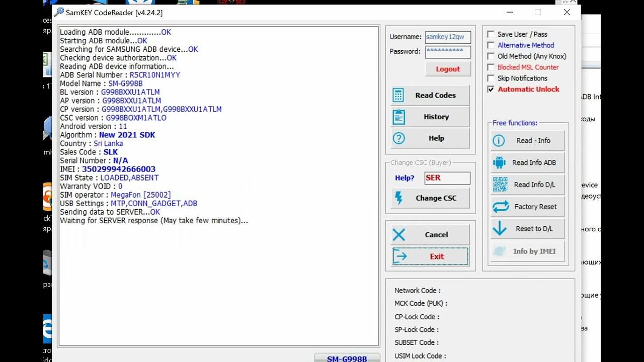
Task: Click the blue Help? link in Change CSC
Action: click(405, 178)
